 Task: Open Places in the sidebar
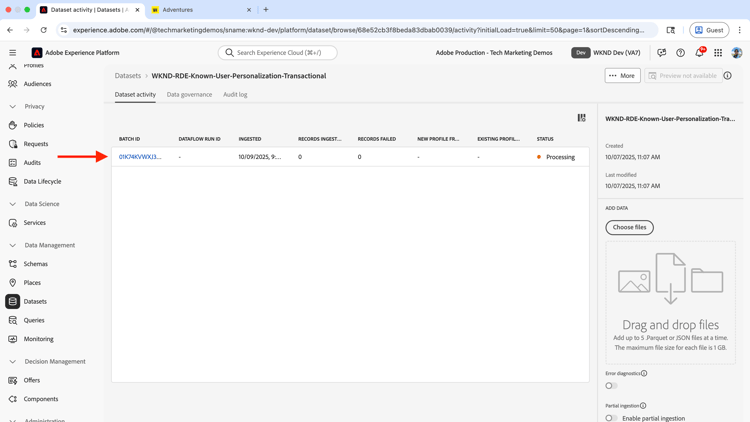coord(32,283)
